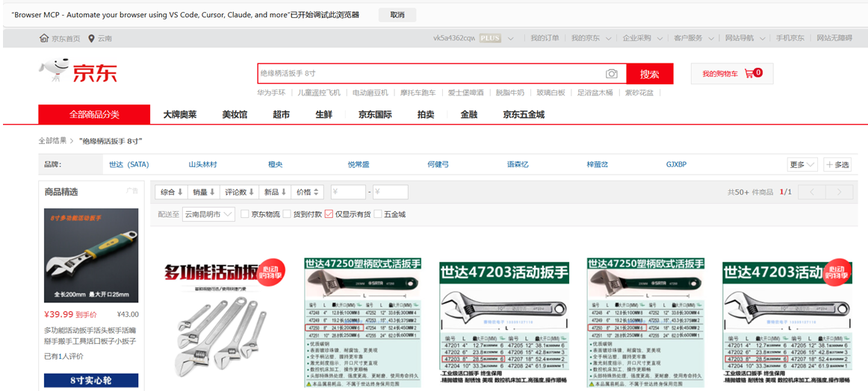Filter by brand 悦常盛
The image size is (868, 391).
[x=358, y=164]
